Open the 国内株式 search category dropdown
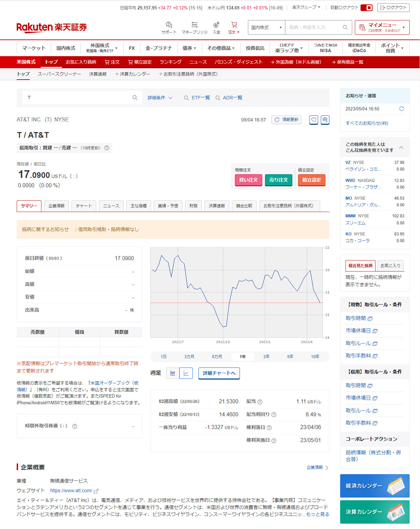Screen dimensions: 420x529 coord(266,27)
